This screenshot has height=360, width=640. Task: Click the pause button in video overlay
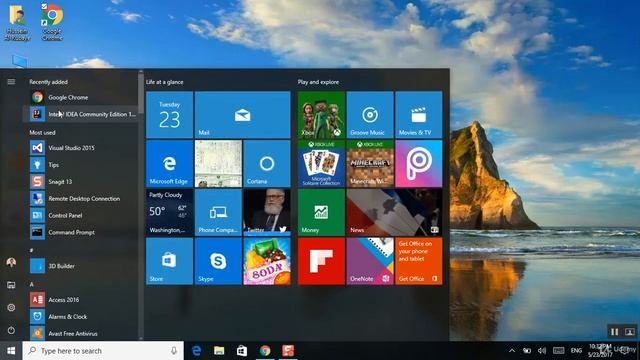(x=614, y=332)
